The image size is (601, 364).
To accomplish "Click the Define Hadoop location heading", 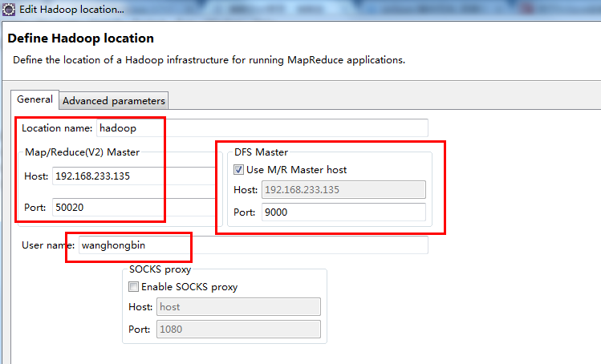I will click(x=80, y=38).
